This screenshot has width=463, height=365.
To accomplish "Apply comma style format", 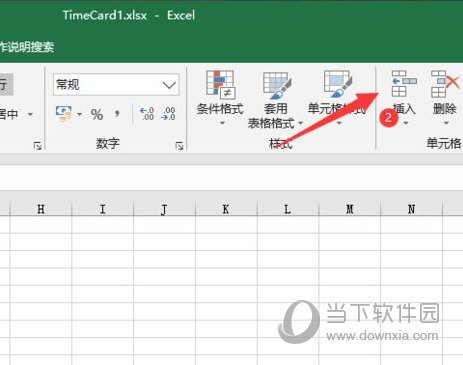I will (117, 114).
